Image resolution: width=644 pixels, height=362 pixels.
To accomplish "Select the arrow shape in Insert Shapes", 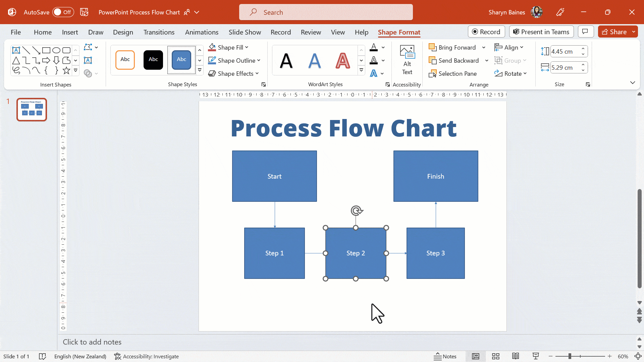I will pos(46,60).
